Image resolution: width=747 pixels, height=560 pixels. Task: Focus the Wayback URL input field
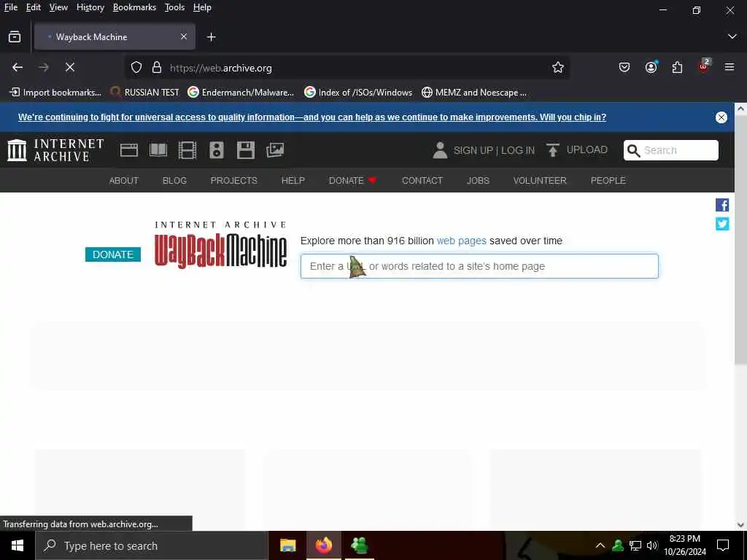point(479,266)
